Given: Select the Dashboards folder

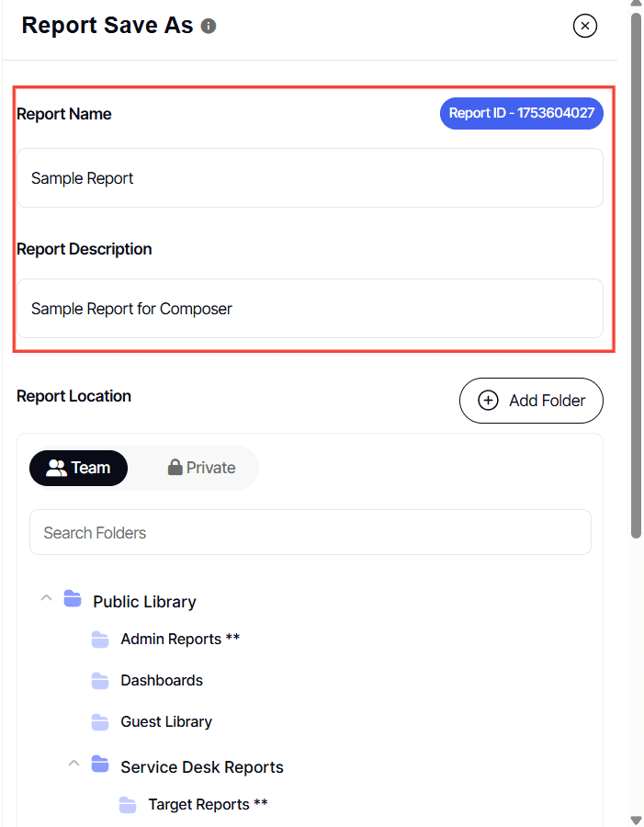Looking at the screenshot, I should point(162,681).
